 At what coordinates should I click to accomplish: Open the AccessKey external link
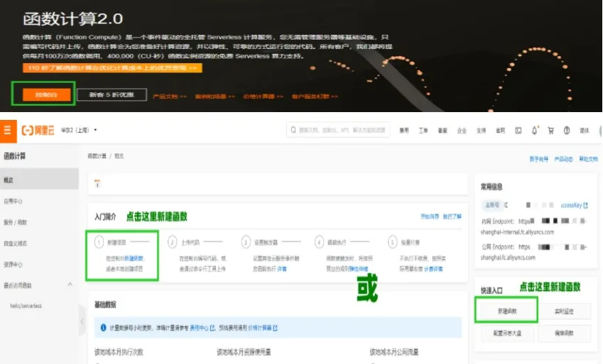coord(574,205)
